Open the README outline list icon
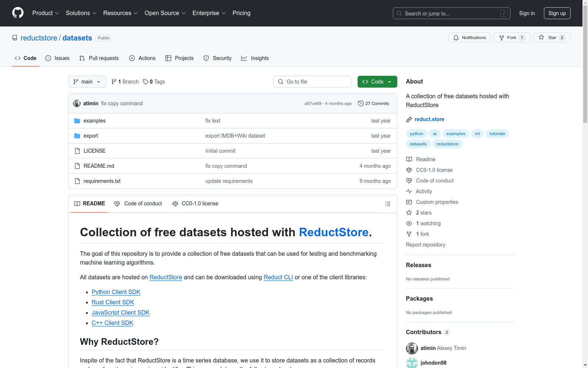Screen dimensions: 588x368 387,204
